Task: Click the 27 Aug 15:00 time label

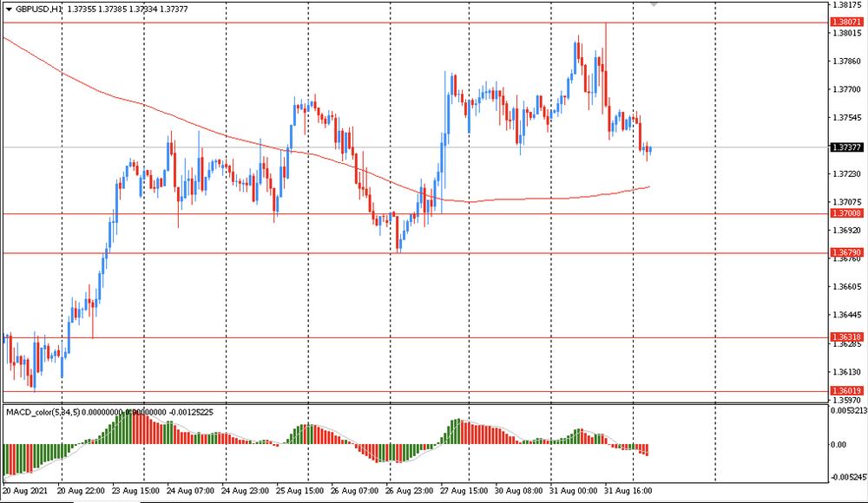Action: [464, 491]
